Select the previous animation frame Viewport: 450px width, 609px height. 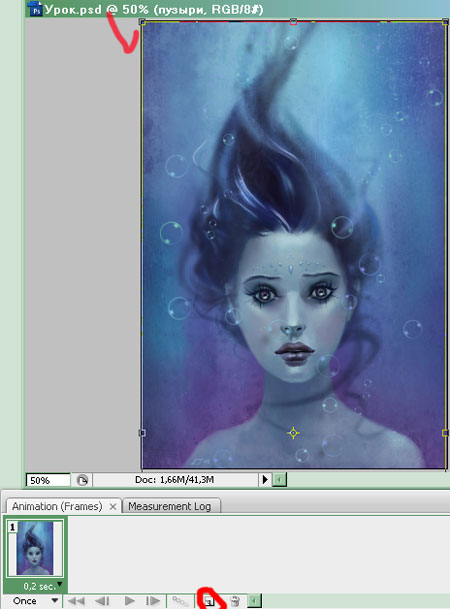[x=102, y=601]
